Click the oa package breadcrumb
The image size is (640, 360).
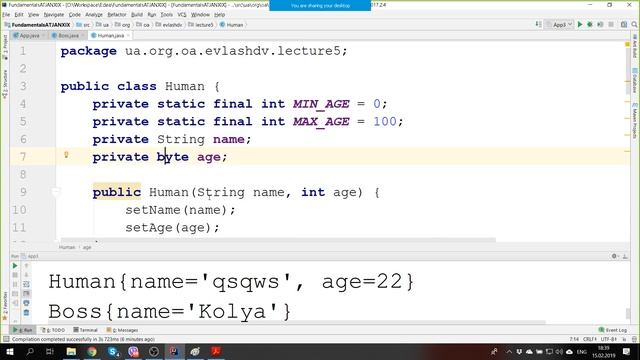tap(142, 25)
